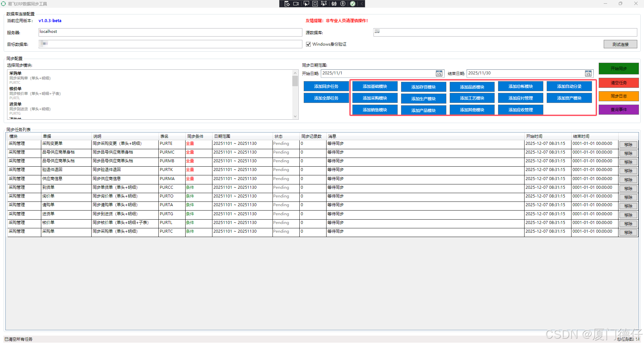This screenshot has height=345, width=644.
Task: Sort by 表名 column header
Action: click(172, 136)
